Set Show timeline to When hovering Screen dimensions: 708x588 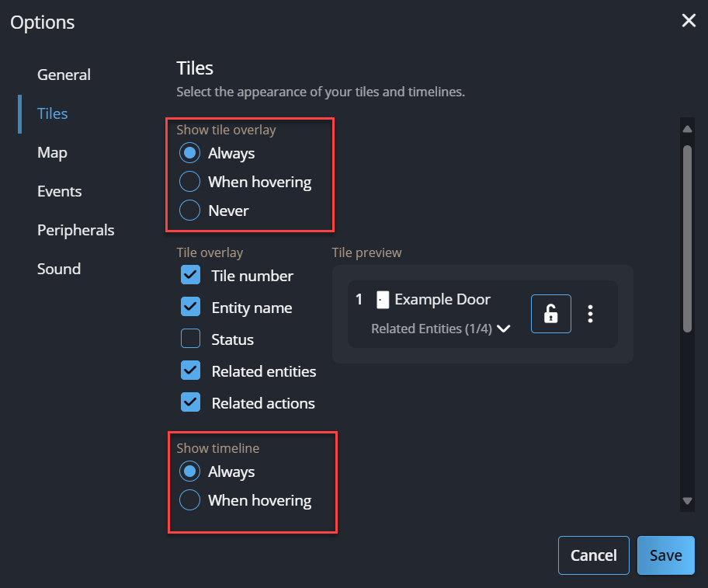(190, 500)
